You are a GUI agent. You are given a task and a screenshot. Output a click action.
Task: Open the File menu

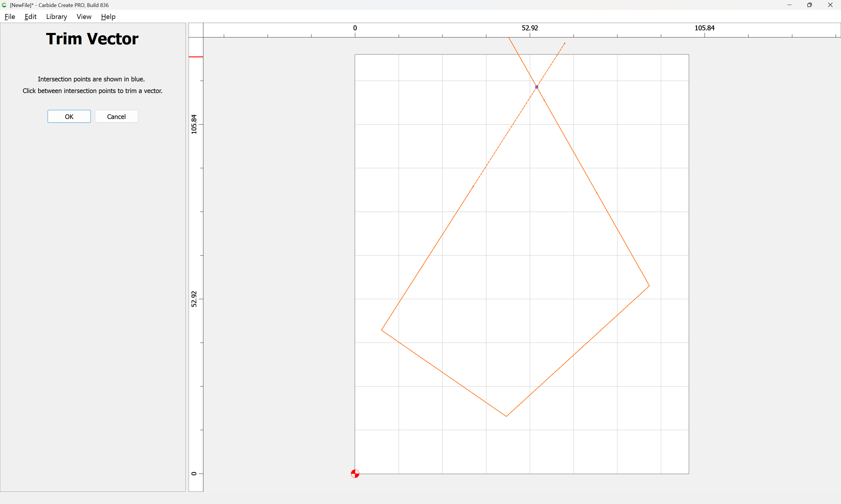(10, 17)
